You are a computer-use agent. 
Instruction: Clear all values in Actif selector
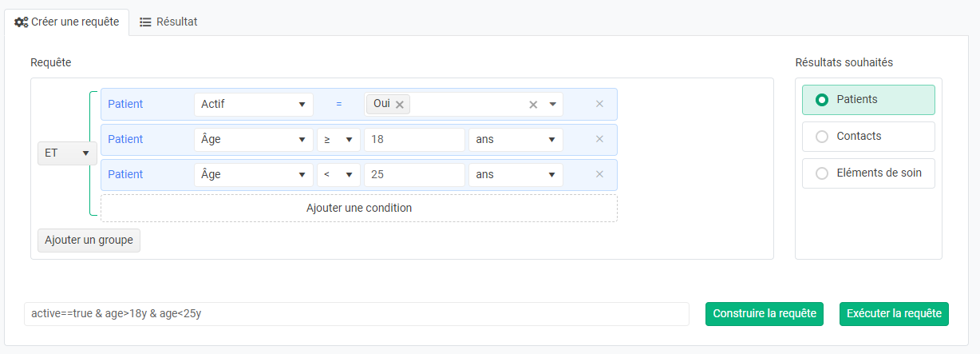[x=534, y=104]
